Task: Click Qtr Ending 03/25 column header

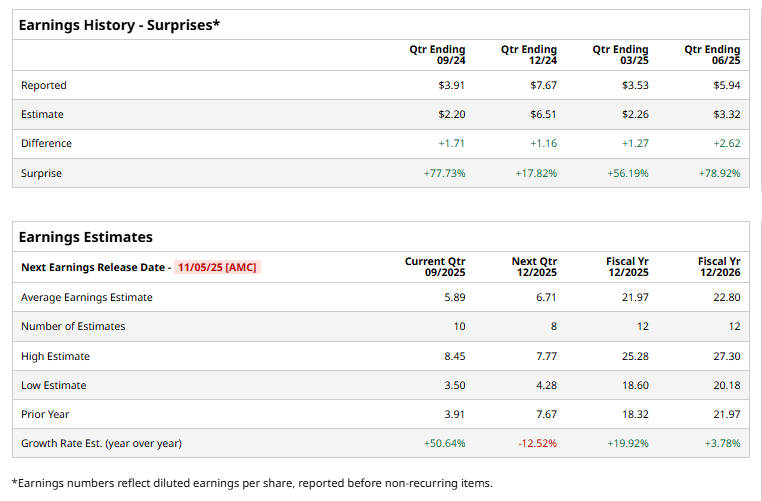Action: 620,55
